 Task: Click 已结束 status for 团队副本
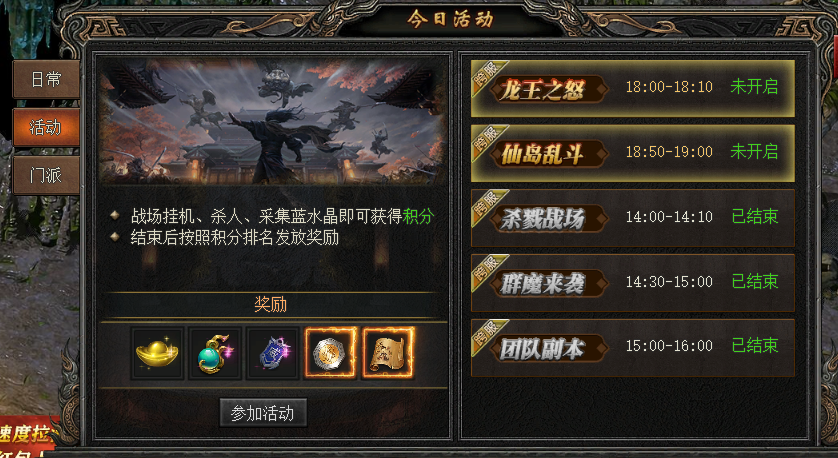754,345
